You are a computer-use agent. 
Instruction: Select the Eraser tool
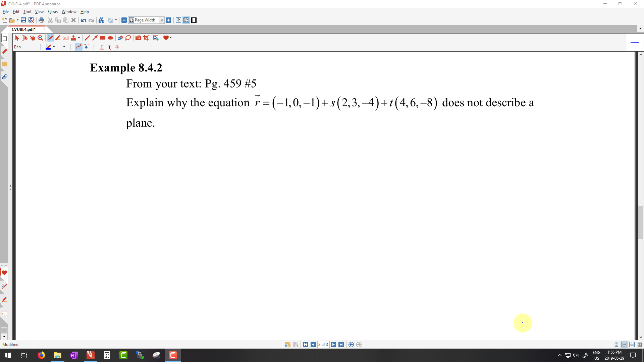point(120,38)
